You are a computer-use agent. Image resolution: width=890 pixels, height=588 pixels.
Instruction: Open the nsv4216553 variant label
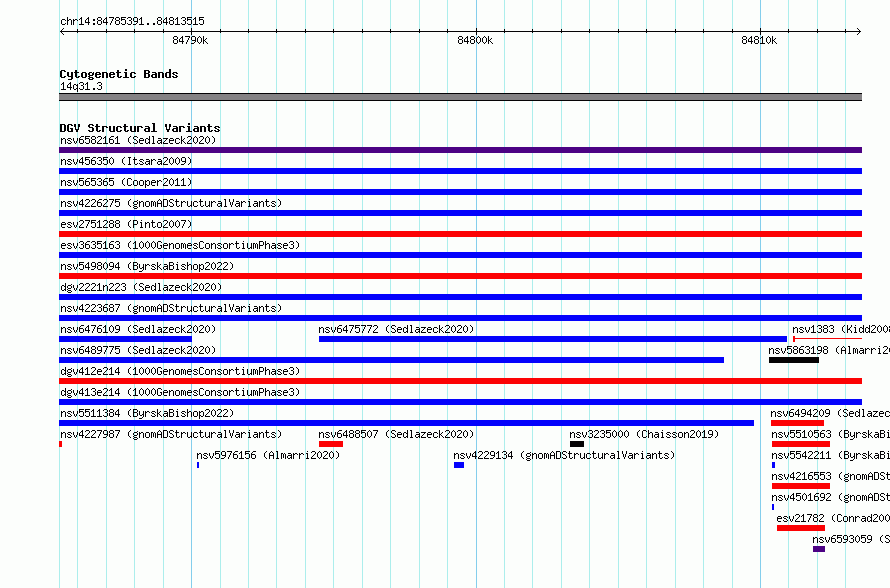pos(830,476)
